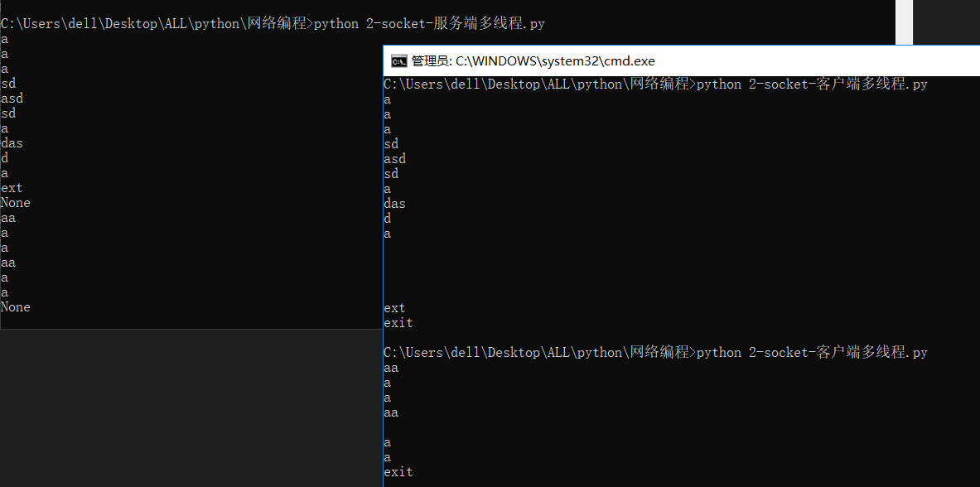Click the first None output in the server console

point(16,202)
